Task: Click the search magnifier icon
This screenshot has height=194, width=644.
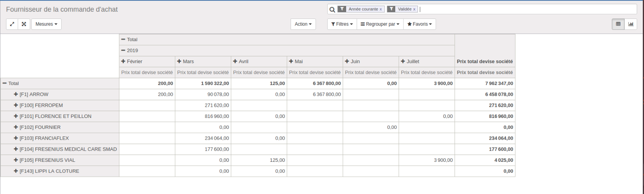Action: (x=332, y=9)
